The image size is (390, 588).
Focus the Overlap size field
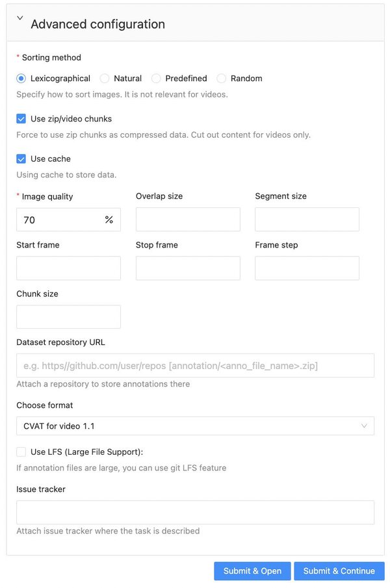(x=188, y=220)
